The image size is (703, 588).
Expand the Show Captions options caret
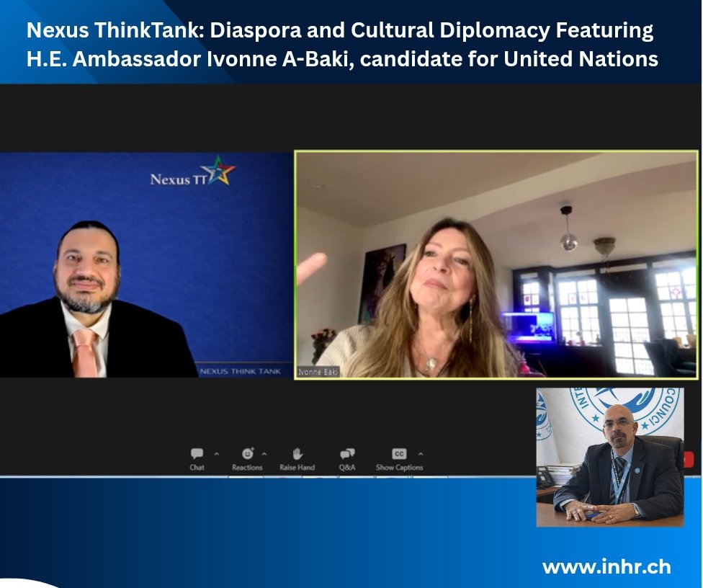[x=421, y=454]
